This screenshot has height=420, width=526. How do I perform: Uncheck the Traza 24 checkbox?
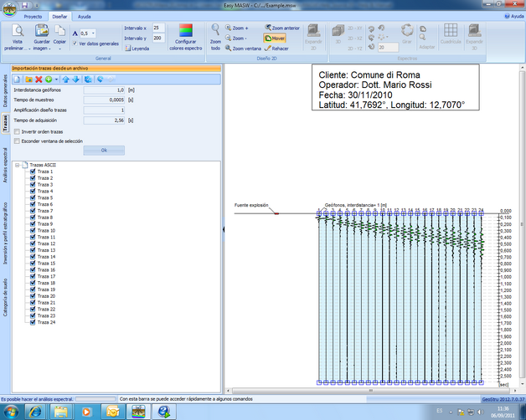point(33,322)
